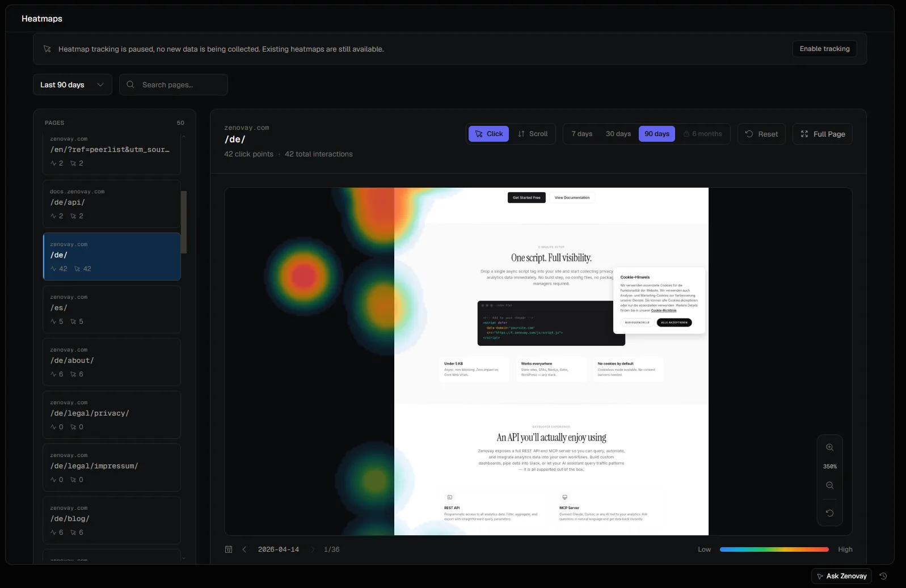This screenshot has height=588, width=906.
Task: Click Nur Essenzielle in cookie popup
Action: pyautogui.click(x=637, y=322)
